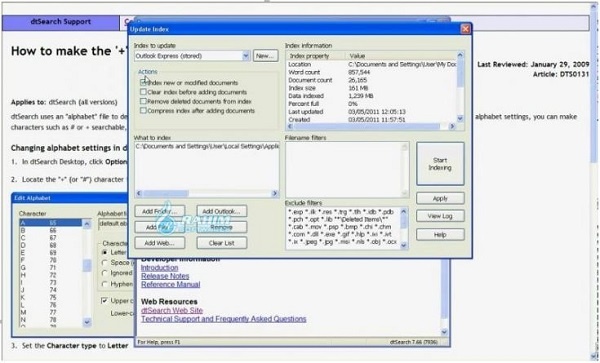Select the path entry in What to index
The height and width of the screenshot is (363, 600).
[x=207, y=147]
